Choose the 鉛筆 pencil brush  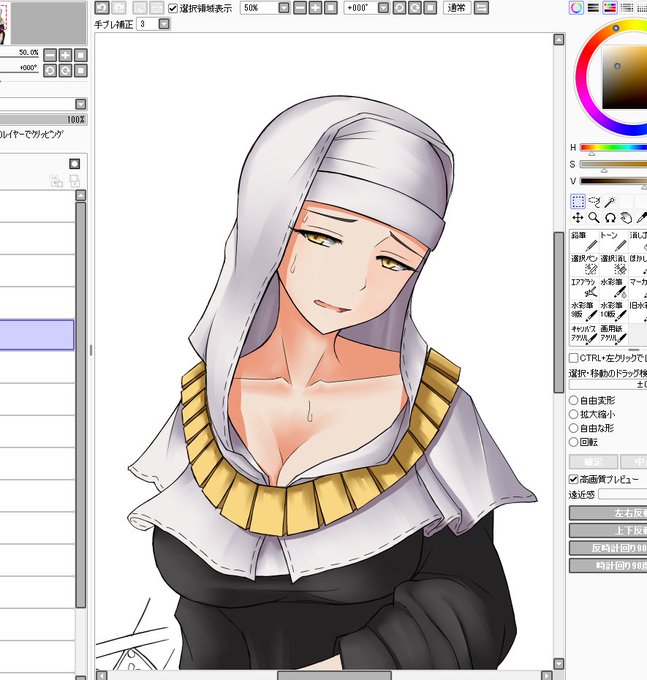(x=584, y=241)
